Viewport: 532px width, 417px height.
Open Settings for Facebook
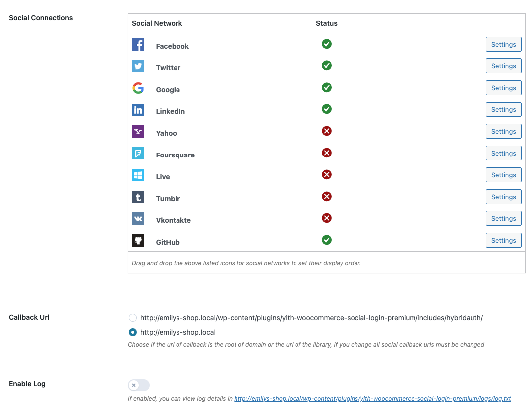coord(503,45)
